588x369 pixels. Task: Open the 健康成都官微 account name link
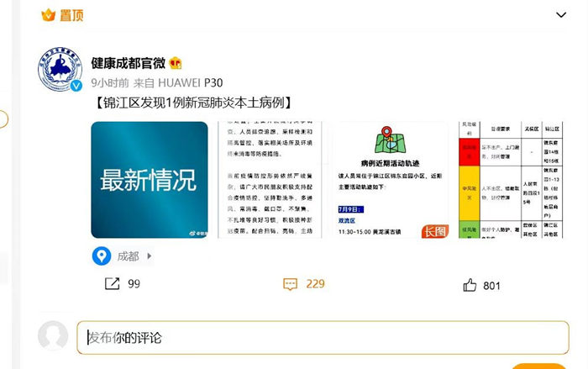click(128, 63)
